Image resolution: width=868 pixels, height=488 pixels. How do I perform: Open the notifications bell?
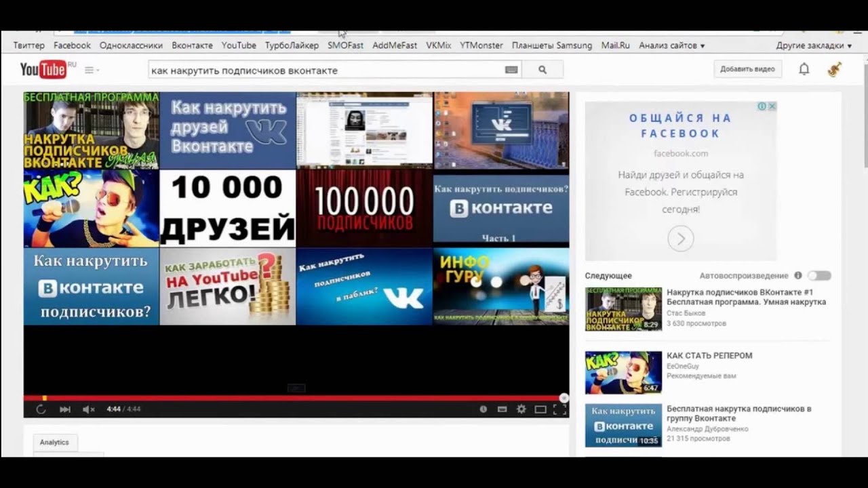[x=804, y=69]
